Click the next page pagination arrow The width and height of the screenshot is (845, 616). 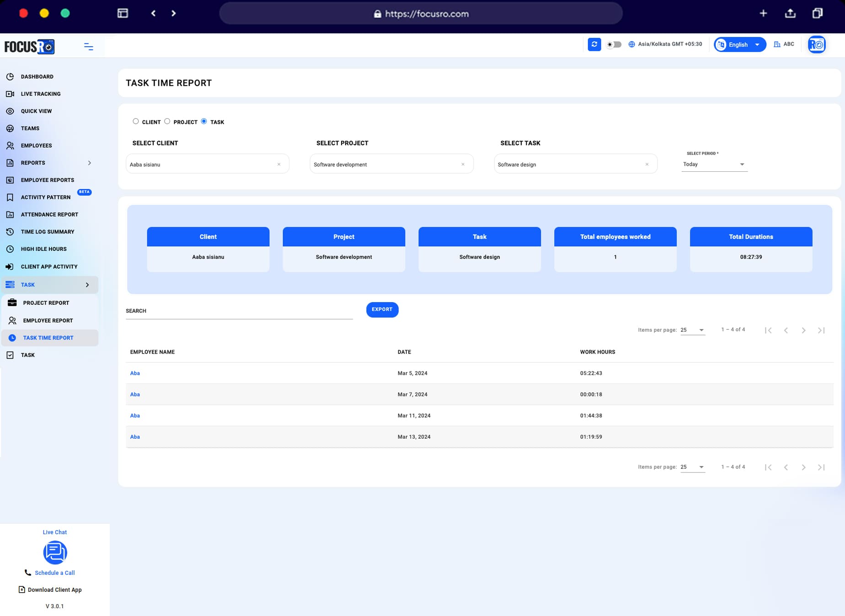click(x=803, y=329)
